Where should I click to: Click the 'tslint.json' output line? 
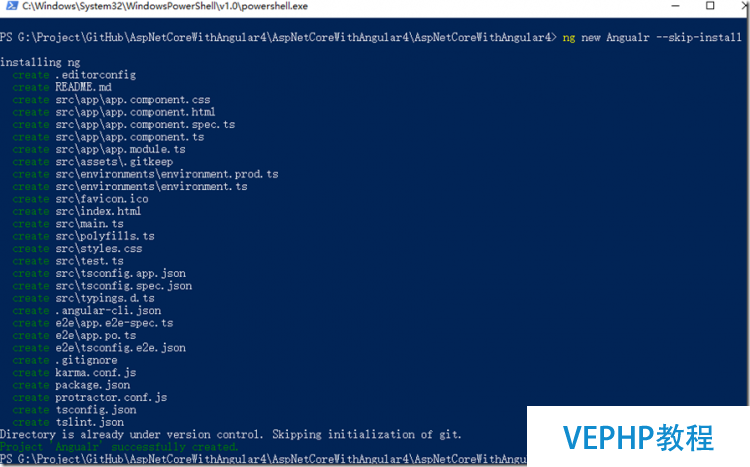(68, 423)
